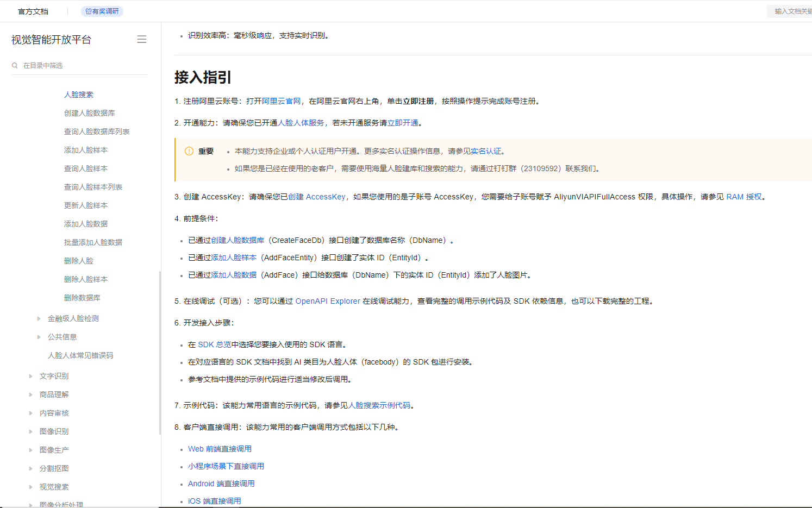Open the 金融级人脸检测 menu label
The height and width of the screenshot is (508, 812).
pos(73,318)
